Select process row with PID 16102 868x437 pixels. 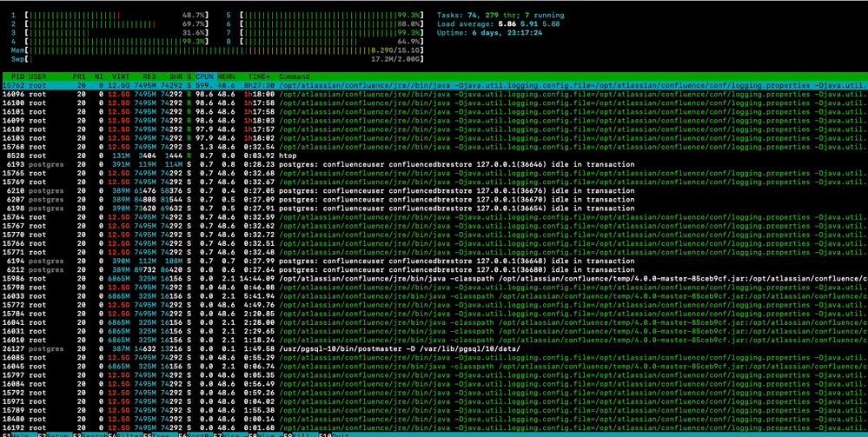[434, 129]
